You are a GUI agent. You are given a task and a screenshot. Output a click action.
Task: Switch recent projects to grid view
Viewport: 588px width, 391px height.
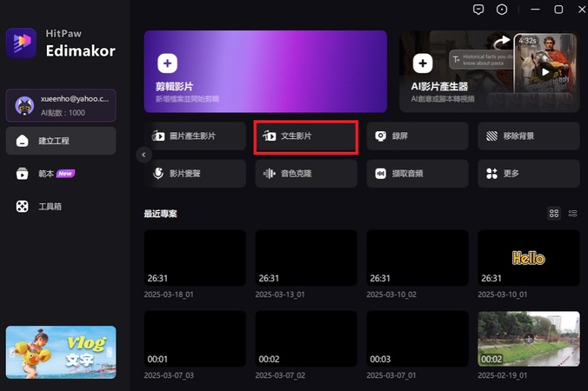pyautogui.click(x=554, y=214)
